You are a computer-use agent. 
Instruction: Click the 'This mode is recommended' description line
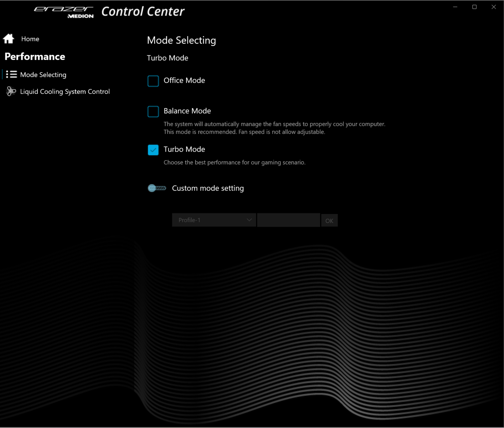pos(244,132)
